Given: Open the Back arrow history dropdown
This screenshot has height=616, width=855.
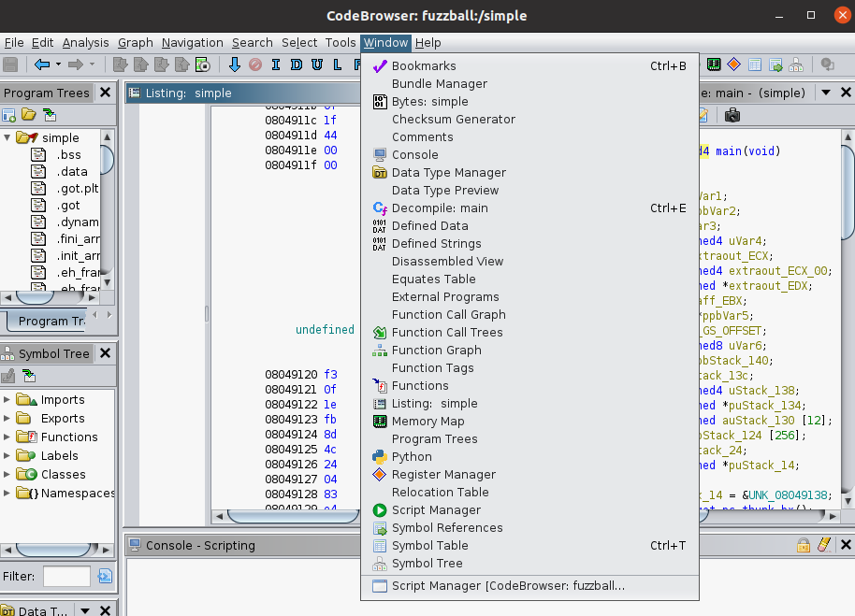Looking at the screenshot, I should point(58,64).
